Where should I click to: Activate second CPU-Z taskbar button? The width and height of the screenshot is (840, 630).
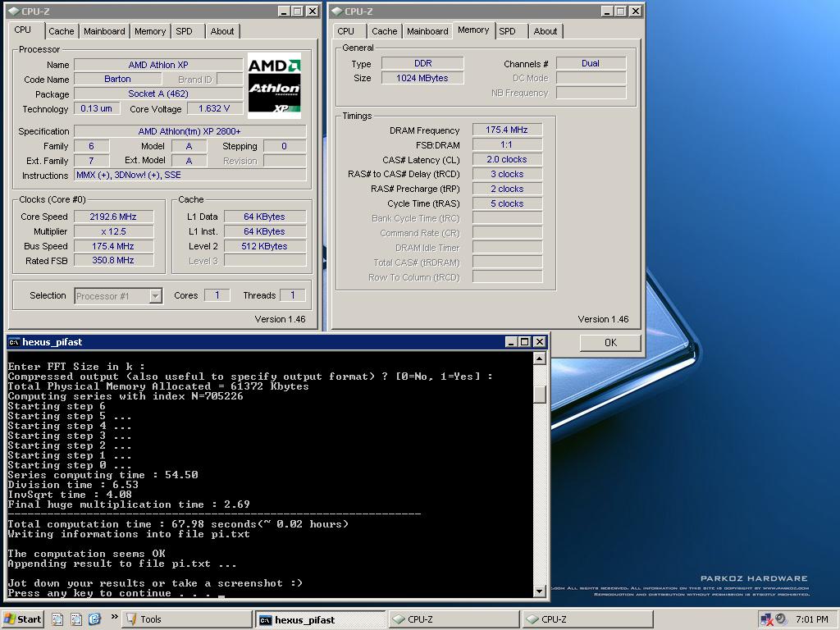587,619
